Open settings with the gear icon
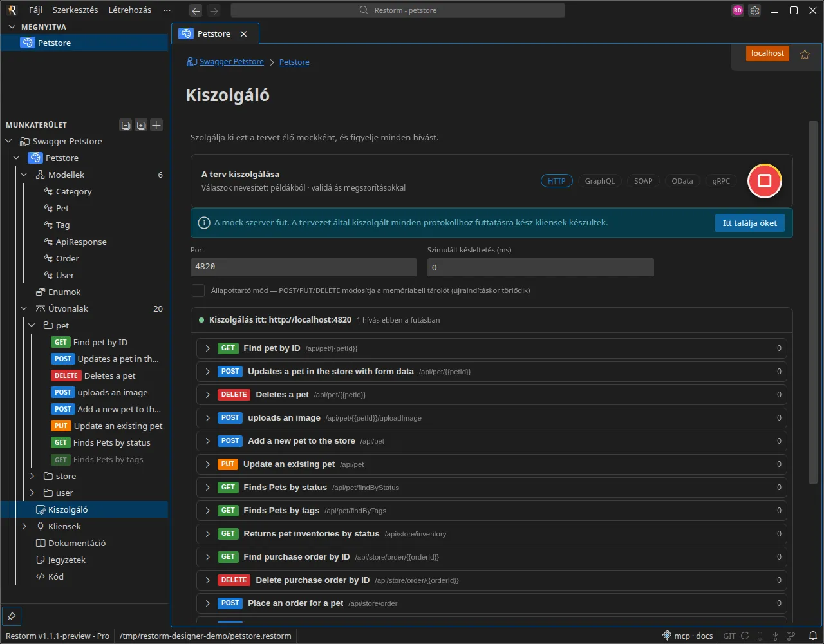Viewport: 824px width, 644px height. (x=754, y=10)
